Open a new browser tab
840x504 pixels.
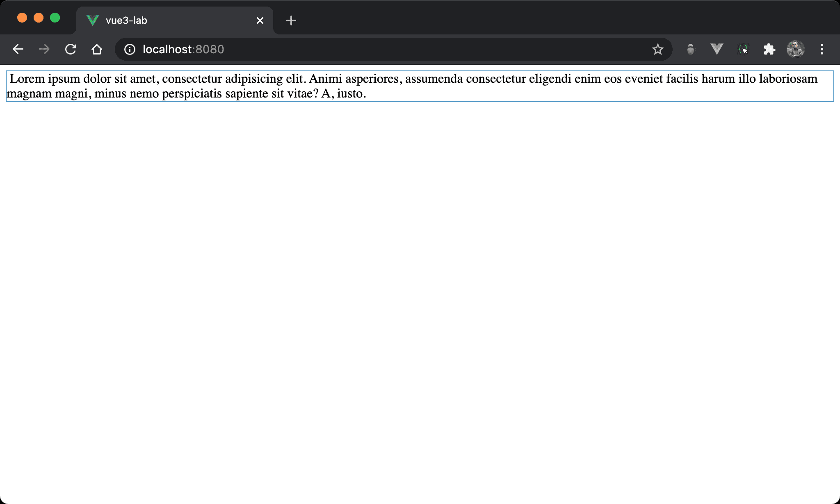click(x=291, y=20)
